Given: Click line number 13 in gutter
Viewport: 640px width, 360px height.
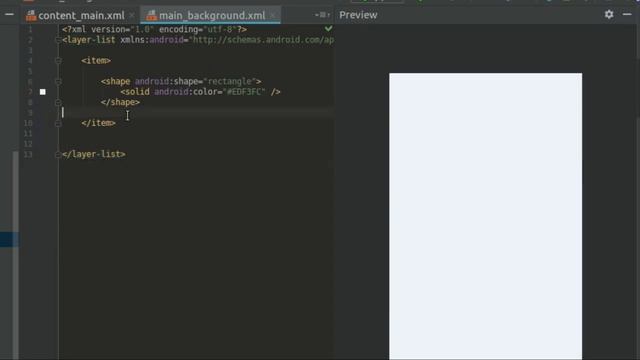Looking at the screenshot, I should click(x=28, y=154).
